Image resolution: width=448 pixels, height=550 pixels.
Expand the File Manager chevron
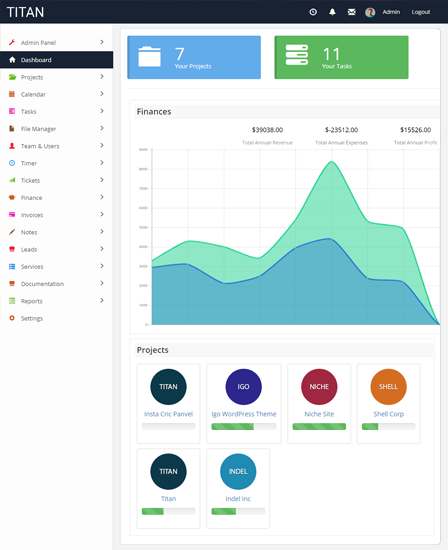click(102, 128)
